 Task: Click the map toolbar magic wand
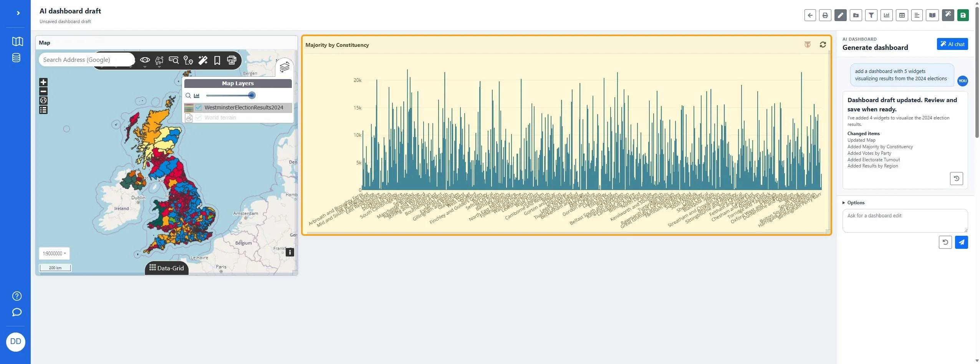pos(203,60)
